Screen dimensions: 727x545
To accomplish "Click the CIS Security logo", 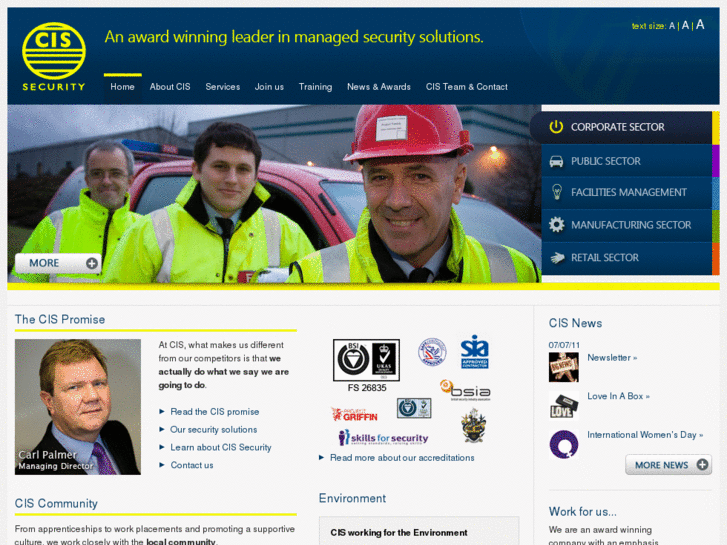I will [54, 57].
